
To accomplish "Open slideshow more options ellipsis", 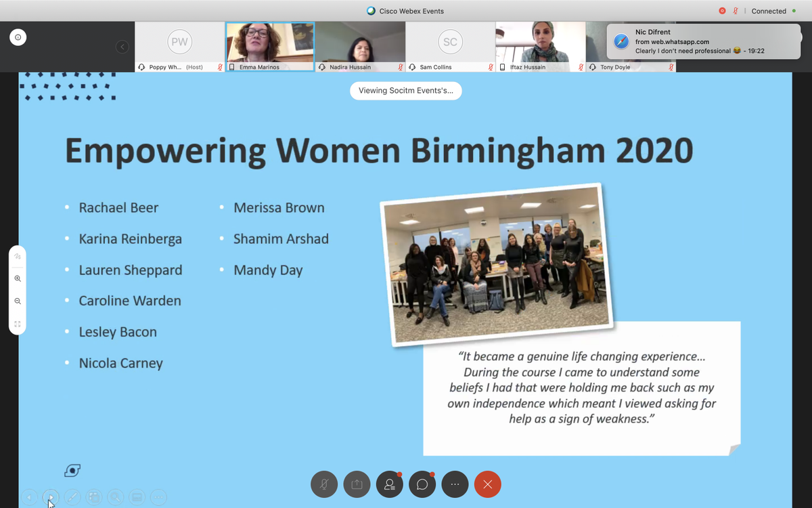I will click(x=158, y=497).
